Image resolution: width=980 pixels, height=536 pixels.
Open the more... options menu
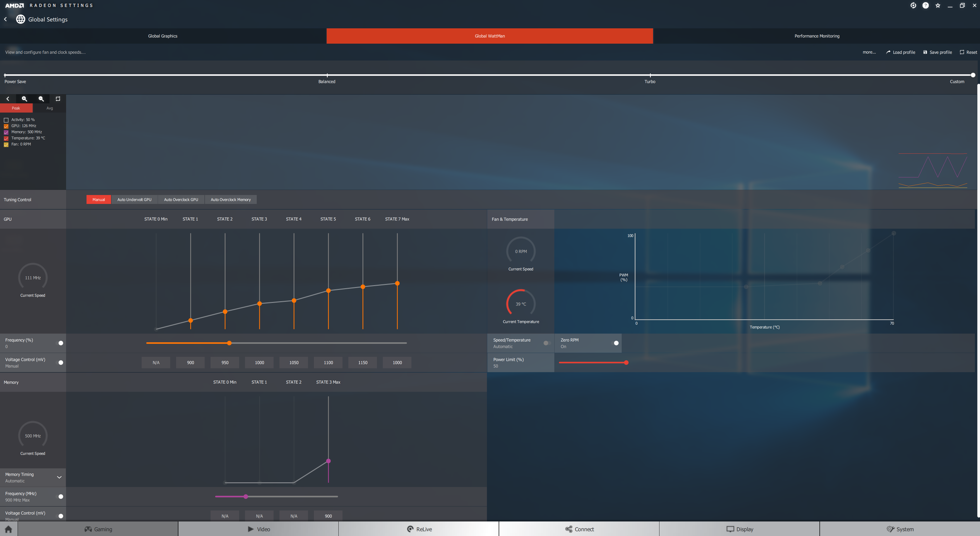[x=869, y=52]
